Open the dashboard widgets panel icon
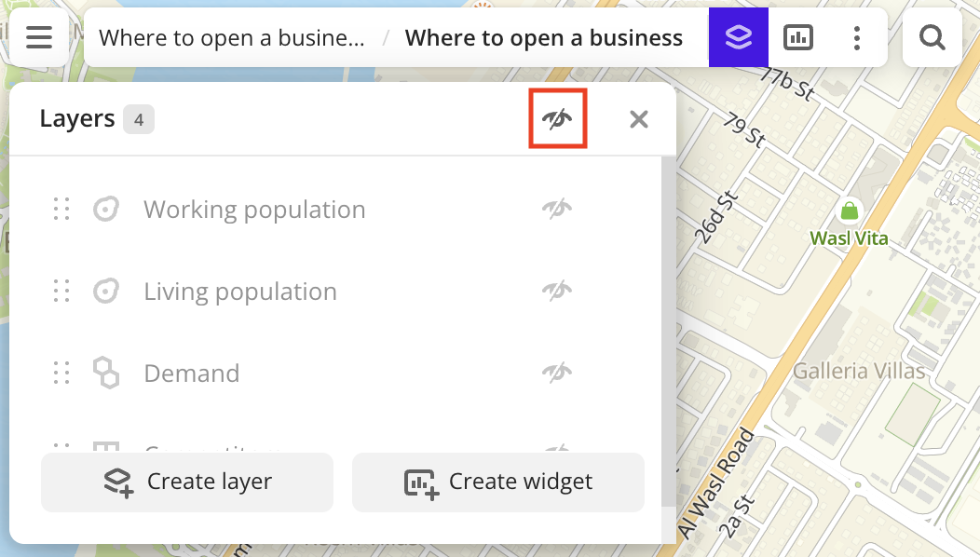This screenshot has width=980, height=557. click(x=798, y=37)
